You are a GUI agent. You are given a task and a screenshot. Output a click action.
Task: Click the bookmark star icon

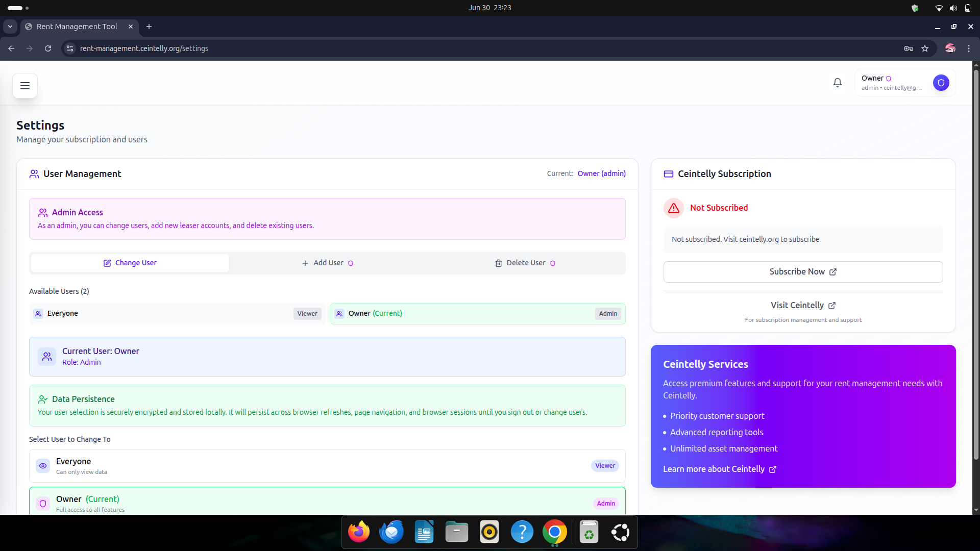(925, 48)
